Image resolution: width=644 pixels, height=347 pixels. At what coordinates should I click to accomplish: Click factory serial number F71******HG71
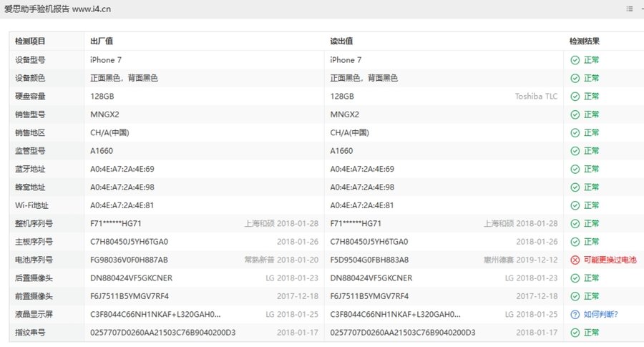115,224
